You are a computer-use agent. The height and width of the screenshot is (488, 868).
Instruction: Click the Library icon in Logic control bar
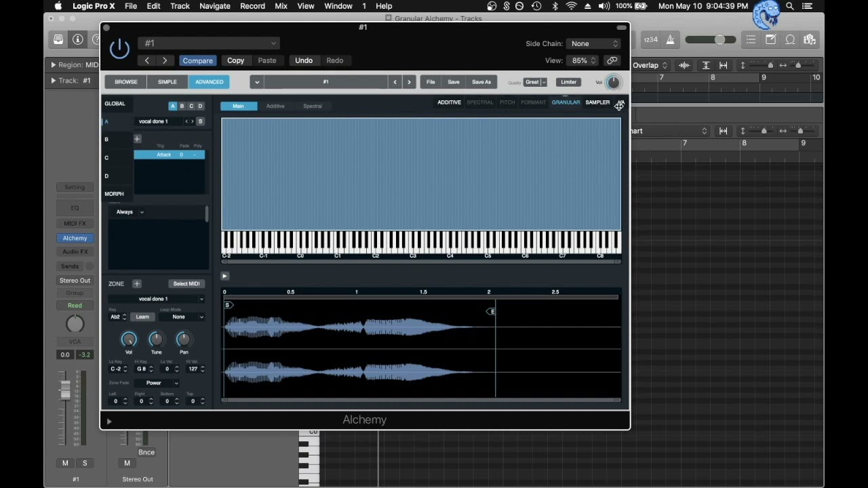click(59, 39)
